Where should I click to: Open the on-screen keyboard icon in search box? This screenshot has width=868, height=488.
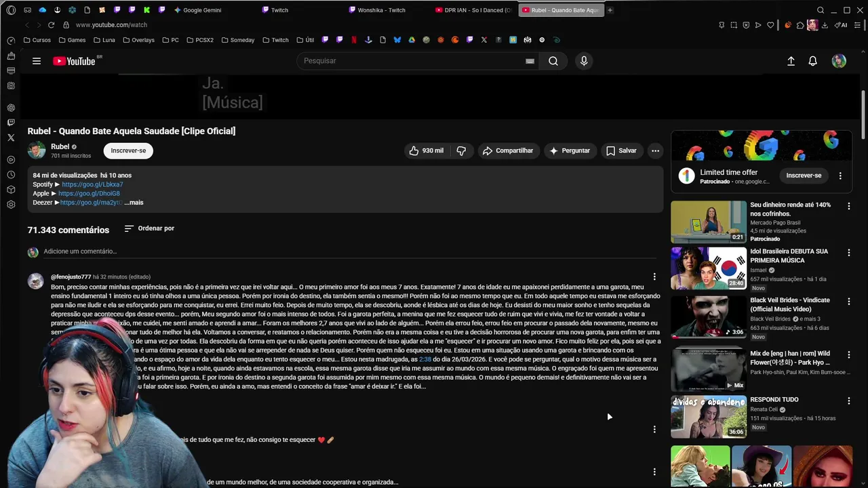(530, 61)
